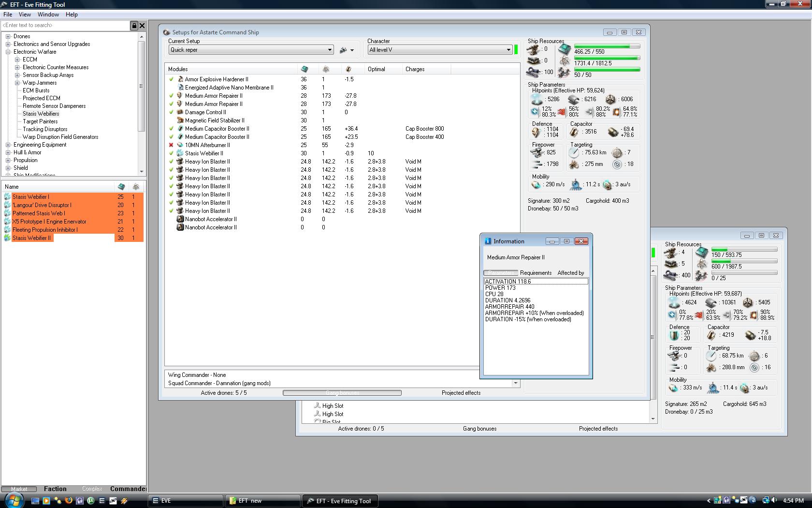Click the CPU icon in the Name list header

pos(121,187)
